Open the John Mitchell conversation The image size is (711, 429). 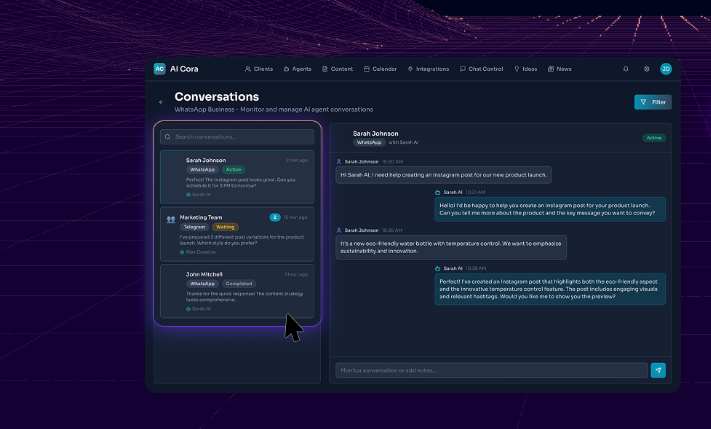coord(237,291)
